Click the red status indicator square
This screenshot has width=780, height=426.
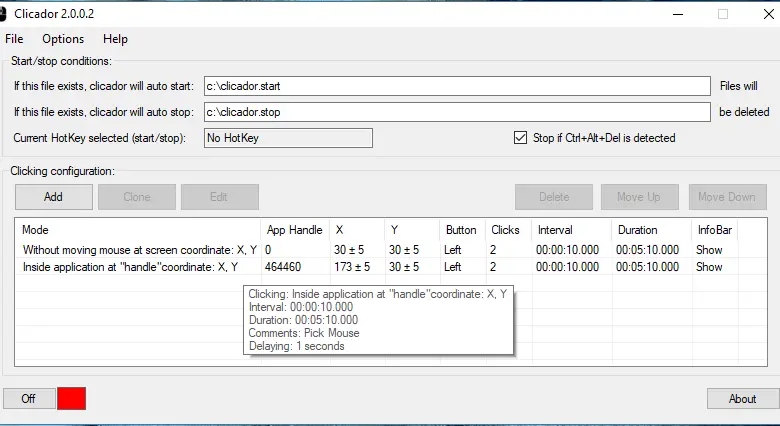coord(72,399)
